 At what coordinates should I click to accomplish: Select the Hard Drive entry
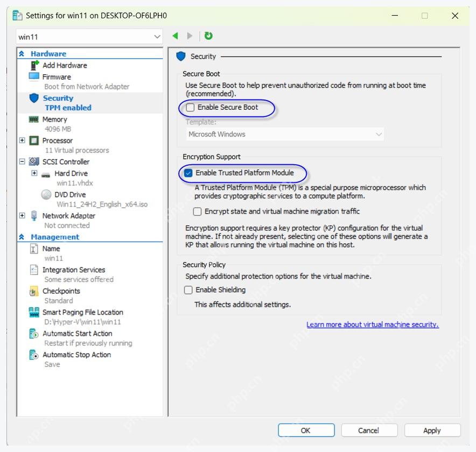[71, 173]
